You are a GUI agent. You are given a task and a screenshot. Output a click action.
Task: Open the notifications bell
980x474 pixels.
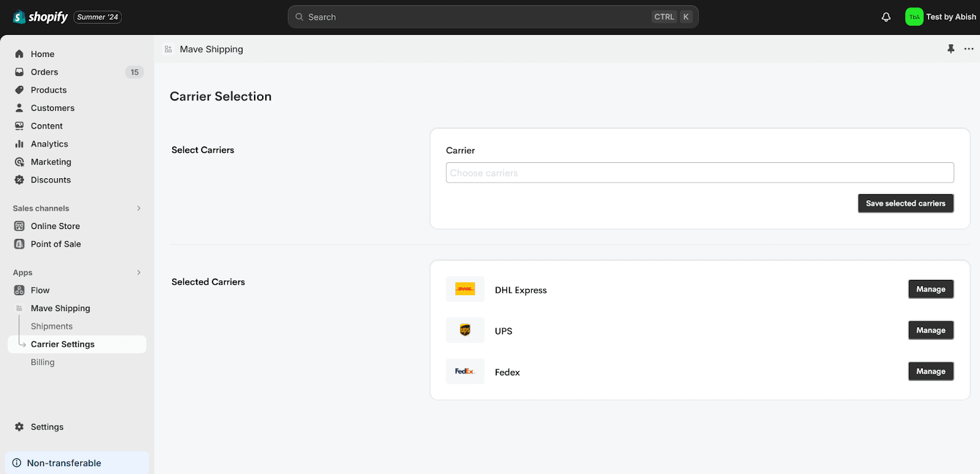(x=886, y=17)
